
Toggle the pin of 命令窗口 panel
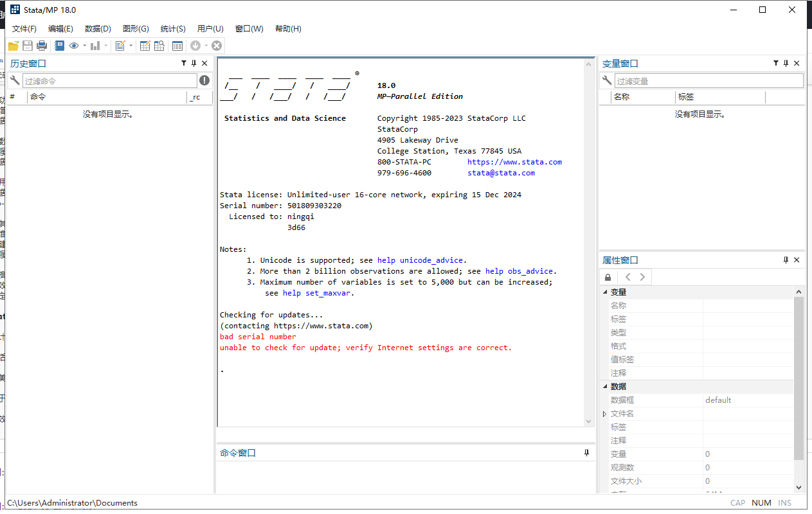(586, 452)
